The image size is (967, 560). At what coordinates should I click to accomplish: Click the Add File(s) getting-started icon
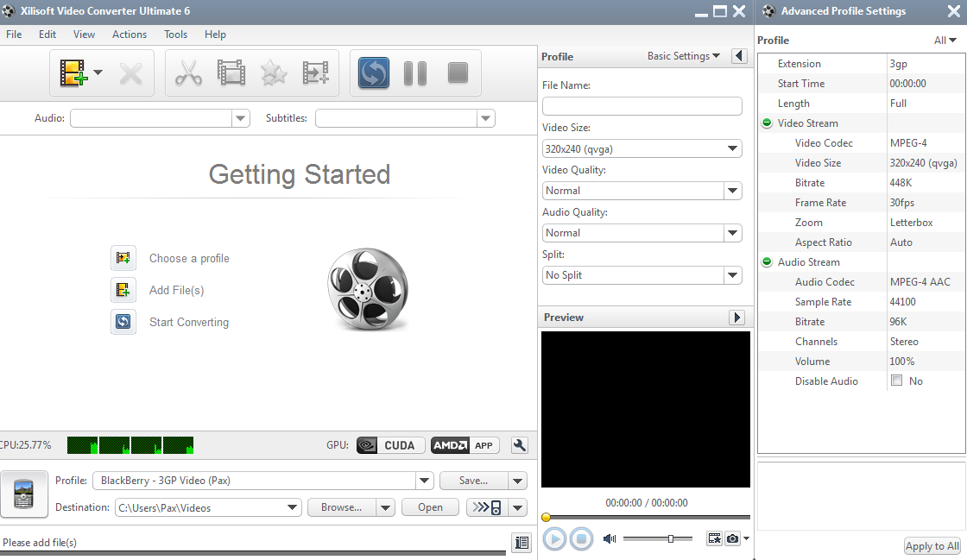(x=123, y=290)
